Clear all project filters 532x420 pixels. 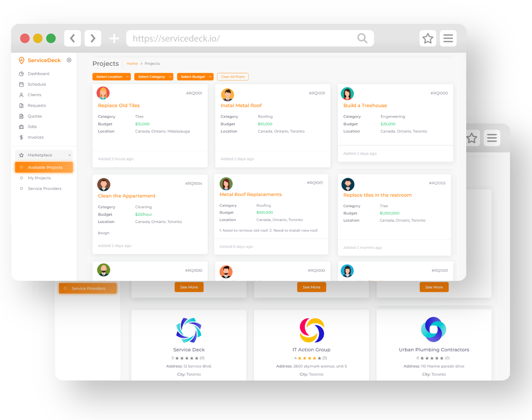point(232,77)
